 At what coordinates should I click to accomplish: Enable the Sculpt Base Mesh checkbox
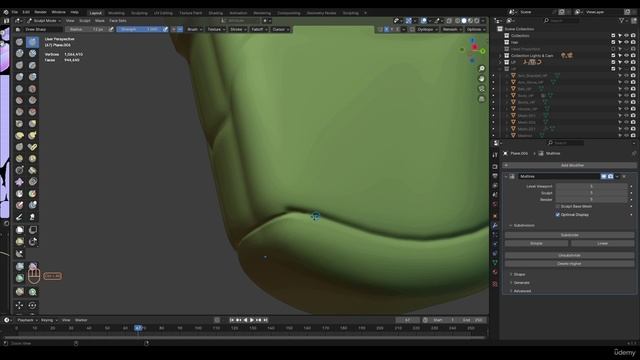pos(558,207)
